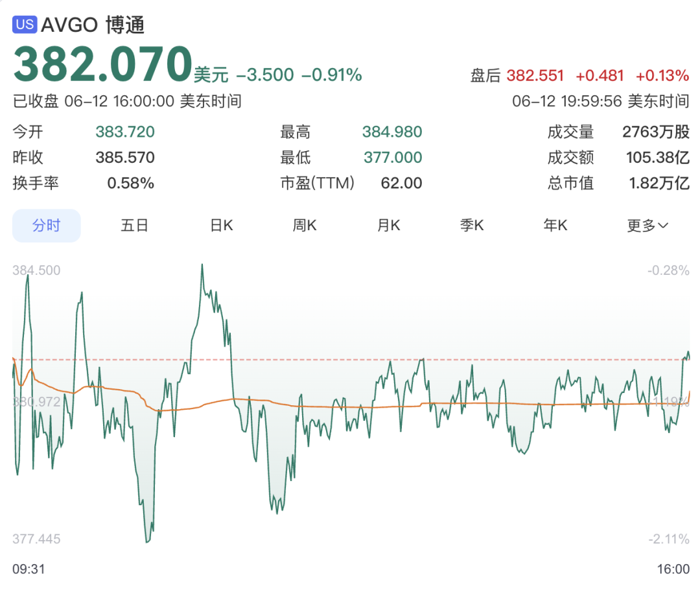Click the 16:00 time axis label
This screenshot has width=700, height=592.
coord(673,569)
